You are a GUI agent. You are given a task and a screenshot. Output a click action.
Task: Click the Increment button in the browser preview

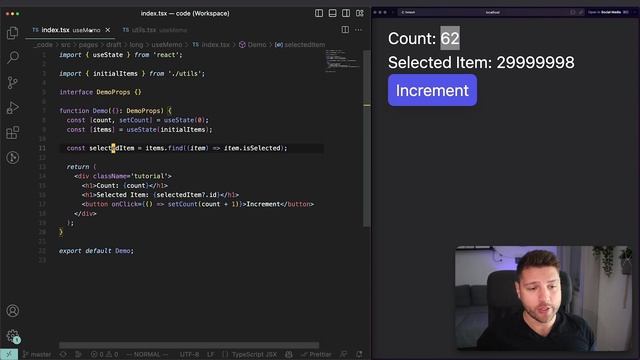coord(432,90)
